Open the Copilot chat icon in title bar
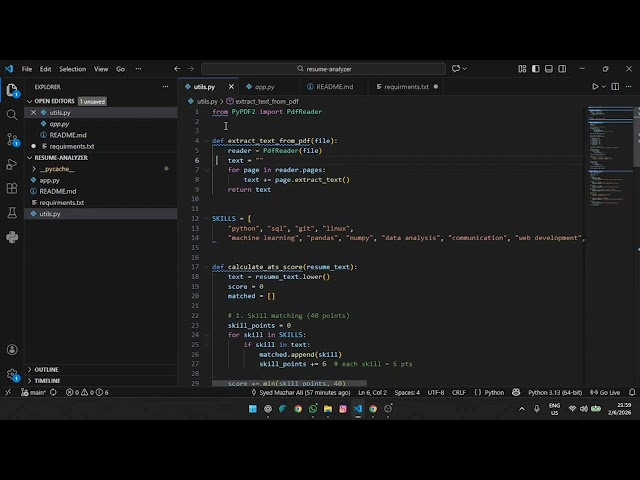 456,69
